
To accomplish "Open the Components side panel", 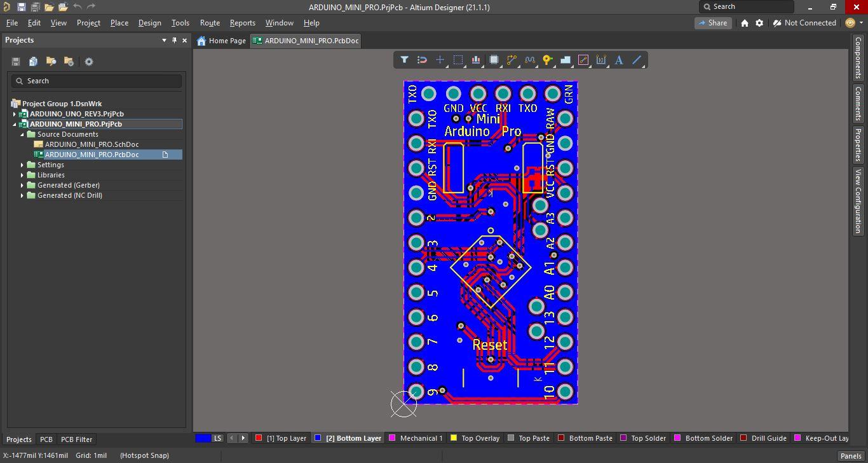I will point(858,58).
